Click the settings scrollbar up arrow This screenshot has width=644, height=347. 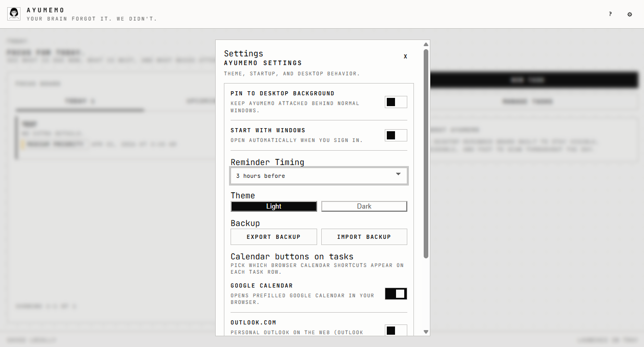point(426,45)
